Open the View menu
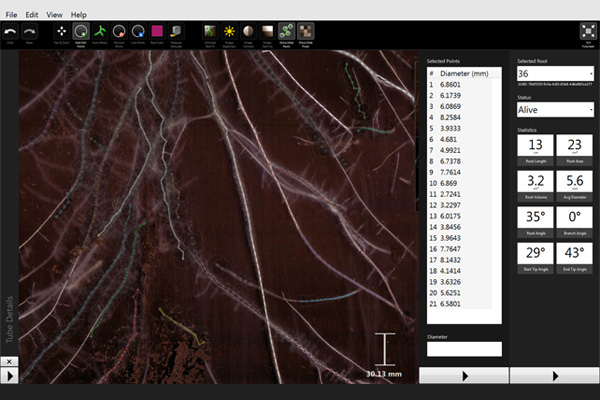600x400 pixels. (x=54, y=15)
